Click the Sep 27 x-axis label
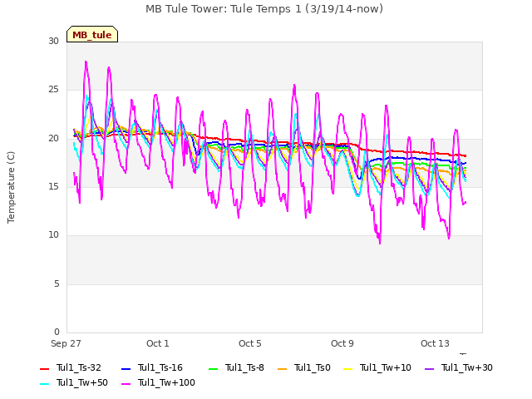This screenshot has width=532, height=399. [x=66, y=343]
